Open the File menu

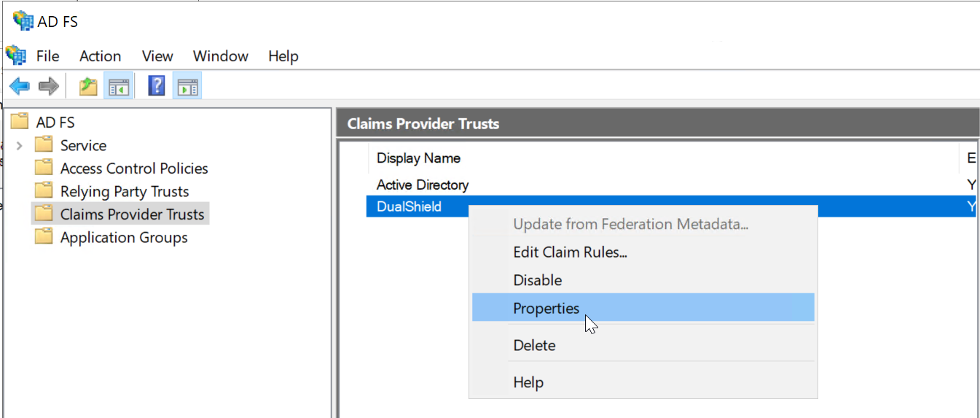(x=47, y=56)
